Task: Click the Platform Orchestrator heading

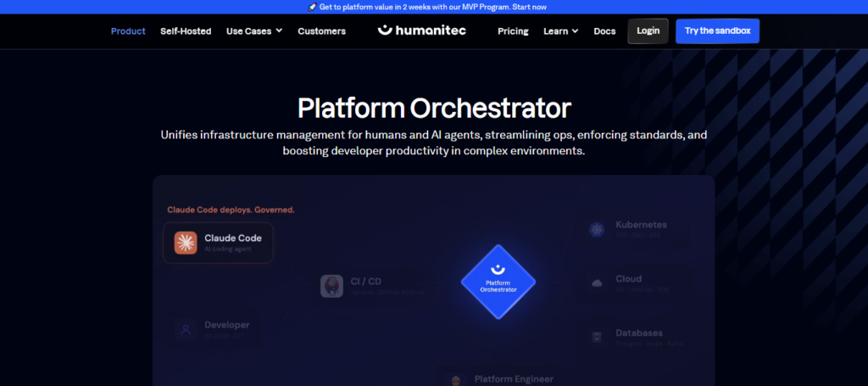Action: coord(434,108)
